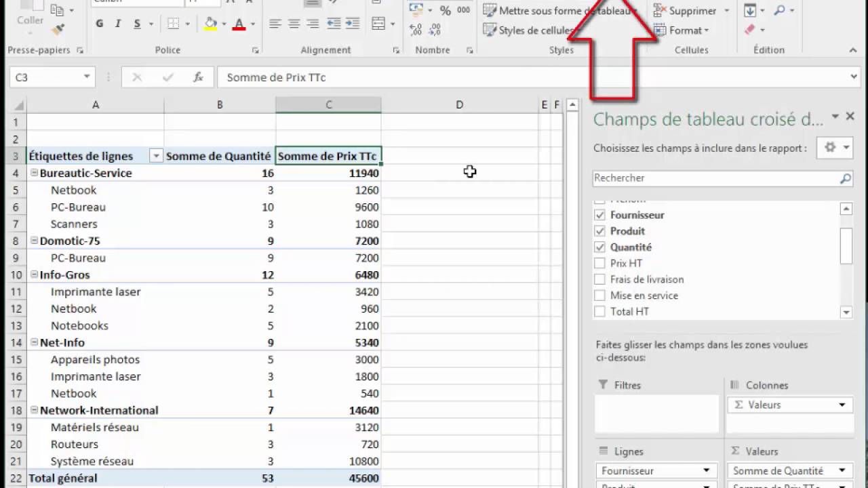Click the Rechercher field search box
The image size is (868, 488).
pos(722,178)
